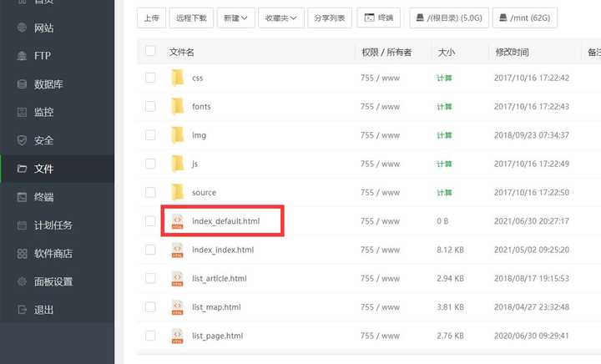This screenshot has width=601, height=364.
Task: Click the terminal icon beside 终端 in sidebar
Action: click(23, 197)
